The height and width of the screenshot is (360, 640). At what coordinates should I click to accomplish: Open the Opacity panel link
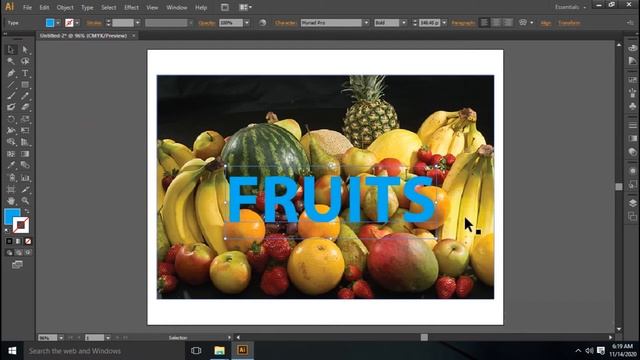pos(207,23)
